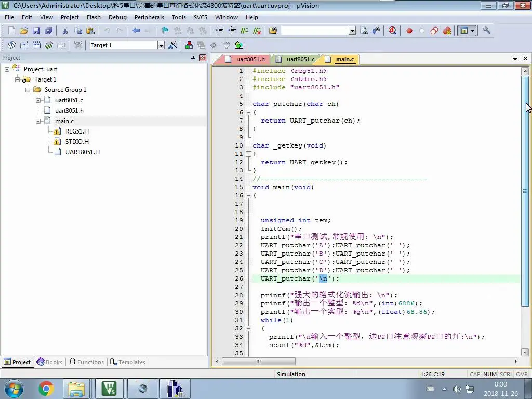Click the editor vertical scrollbar thumb
The image size is (532, 399).
click(x=525, y=191)
